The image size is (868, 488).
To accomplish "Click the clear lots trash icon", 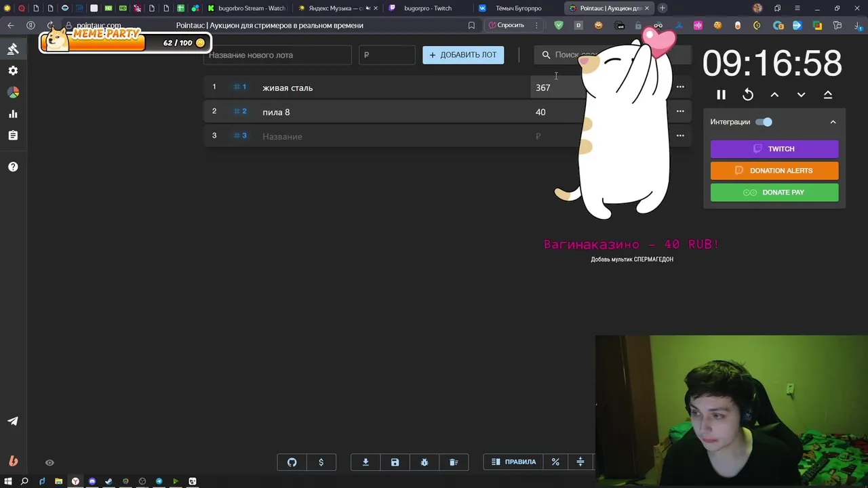I will pos(454,462).
